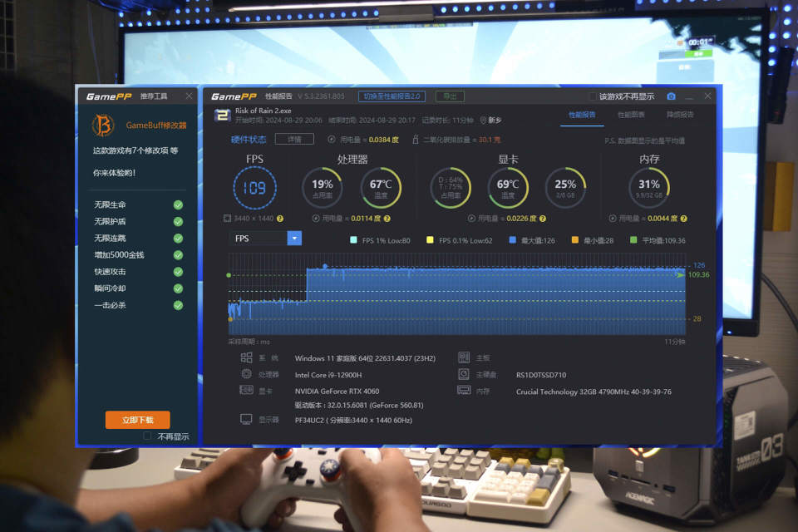
Task: Click the Windows system icon in the hardware list
Action: (x=246, y=357)
